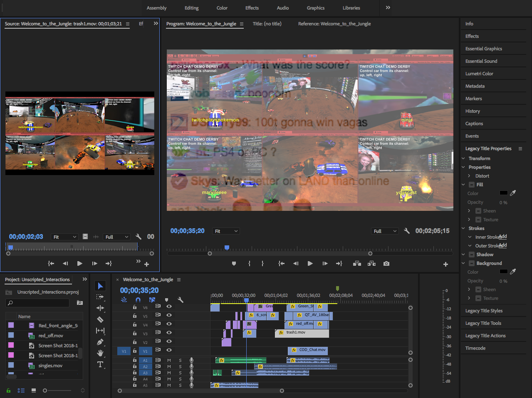Open Program monitor Fit zoom dropdown
The height and width of the screenshot is (398, 532).
coord(226,231)
